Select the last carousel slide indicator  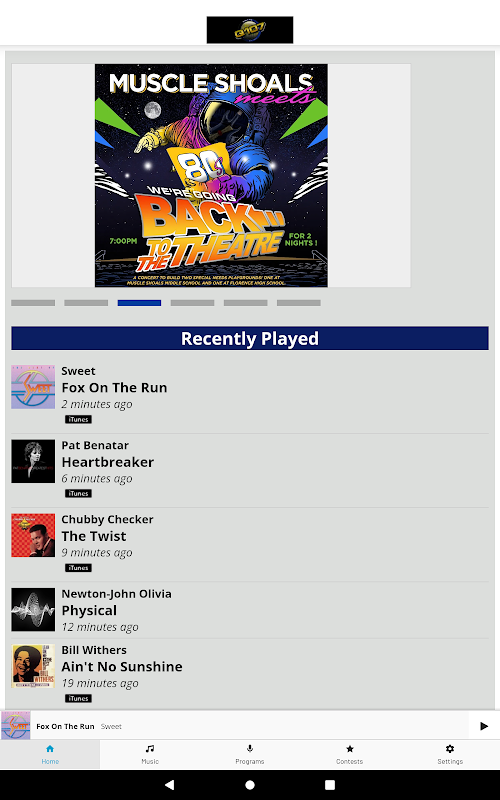tap(298, 303)
